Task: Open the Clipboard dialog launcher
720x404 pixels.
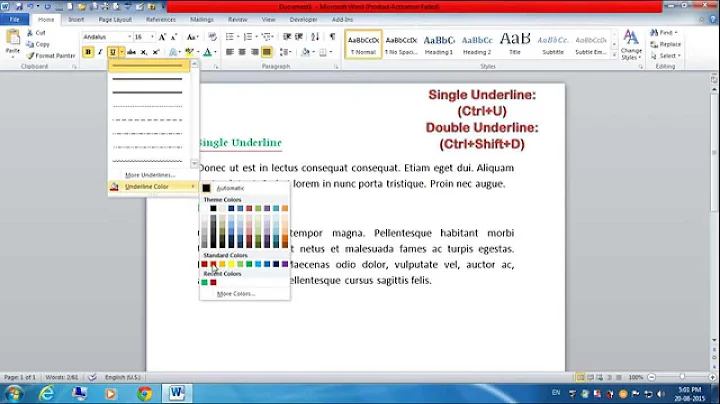Action: pyautogui.click(x=74, y=67)
